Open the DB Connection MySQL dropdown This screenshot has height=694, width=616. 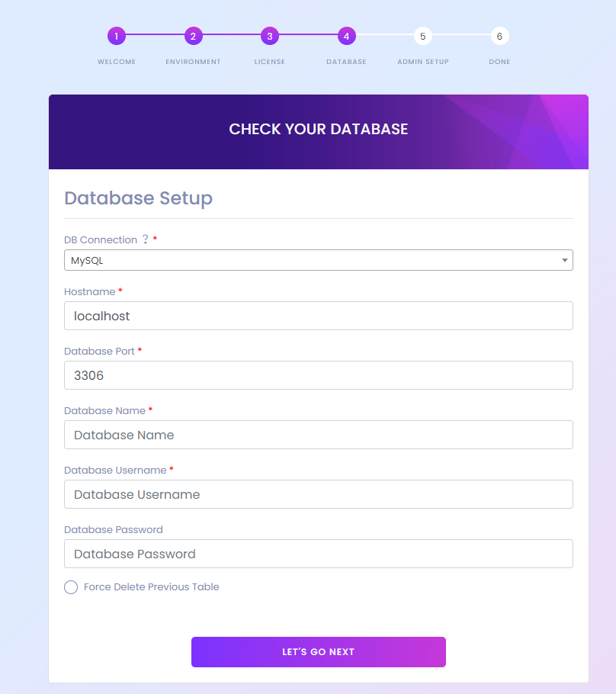pyautogui.click(x=318, y=260)
